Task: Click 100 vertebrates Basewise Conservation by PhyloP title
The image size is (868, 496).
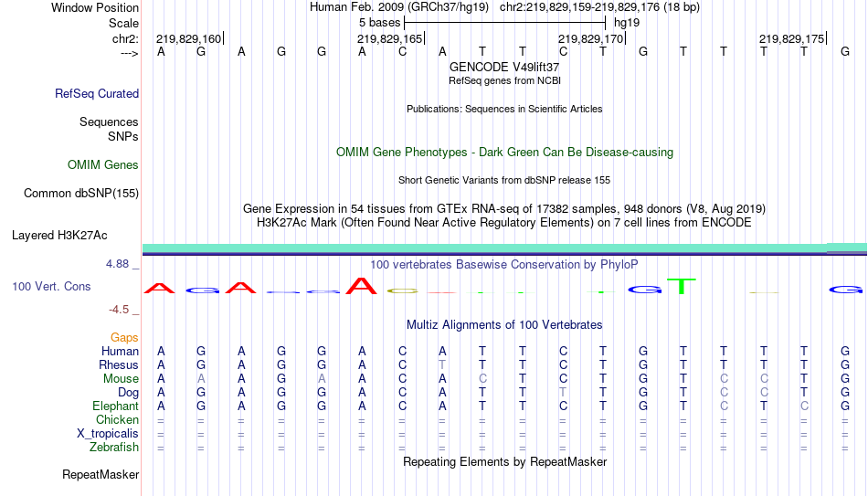Action: pos(504,265)
